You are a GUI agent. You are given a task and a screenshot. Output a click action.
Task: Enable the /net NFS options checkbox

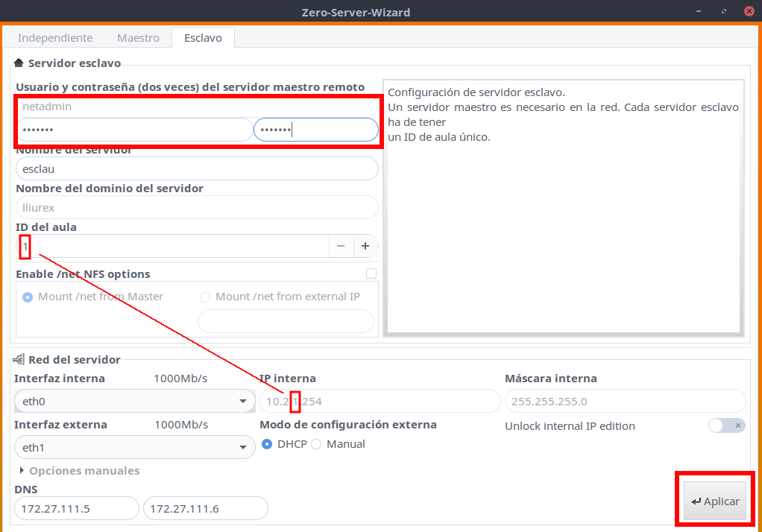point(371,273)
